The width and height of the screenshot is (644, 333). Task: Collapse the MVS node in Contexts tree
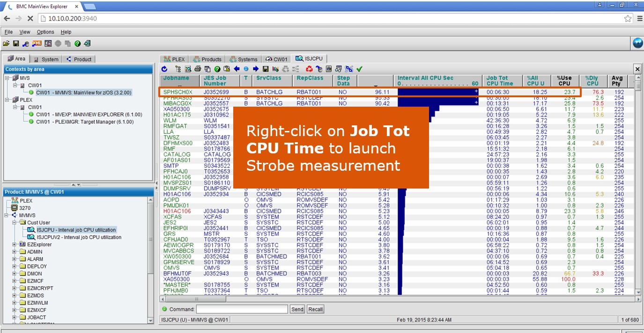(7, 78)
